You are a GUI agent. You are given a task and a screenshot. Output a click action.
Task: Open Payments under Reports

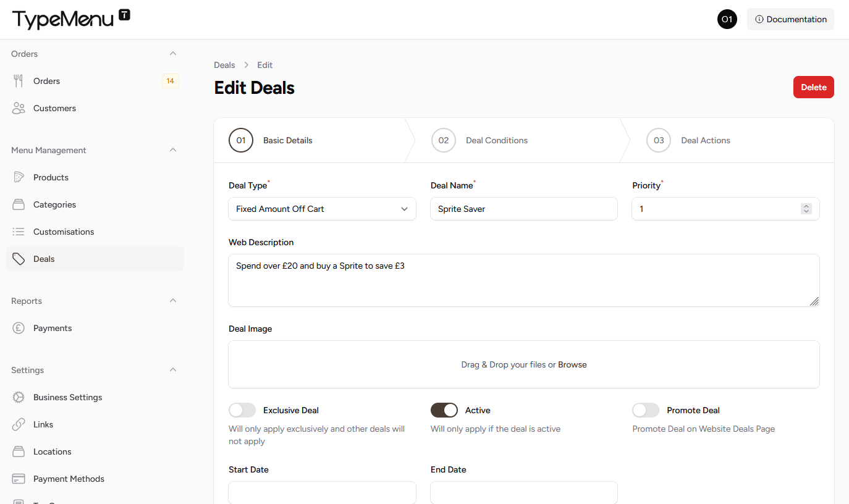pos(20,328)
